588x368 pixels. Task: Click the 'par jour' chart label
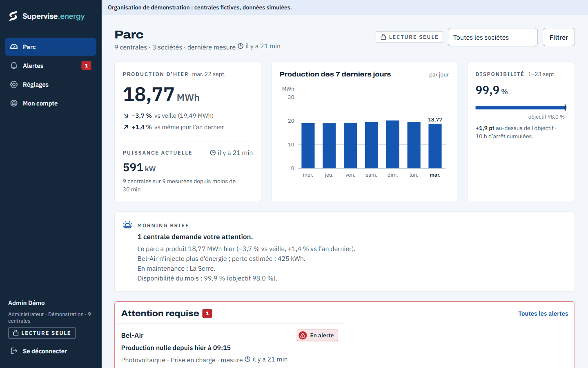pos(439,74)
